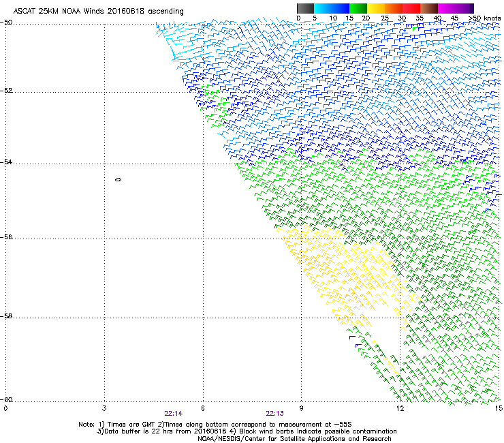Click the latitude label '-56'
The width and height of the screenshot is (504, 443).
pos(6,237)
